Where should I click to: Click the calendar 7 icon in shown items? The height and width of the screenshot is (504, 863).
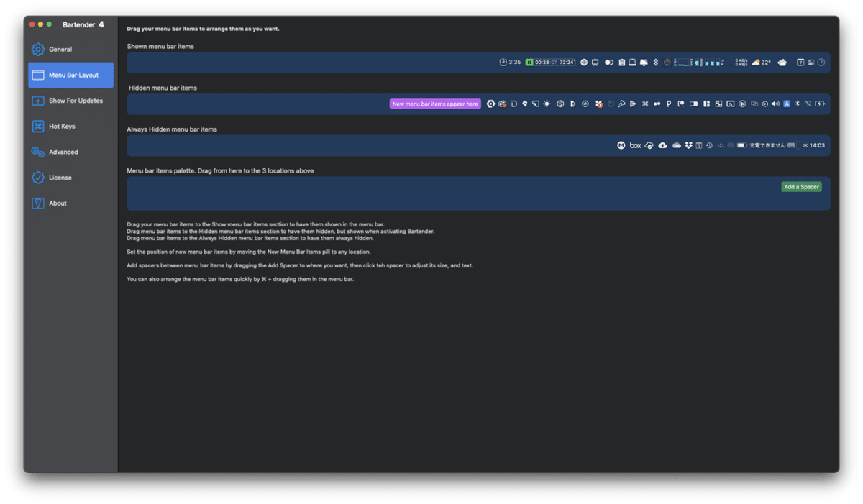tap(800, 63)
